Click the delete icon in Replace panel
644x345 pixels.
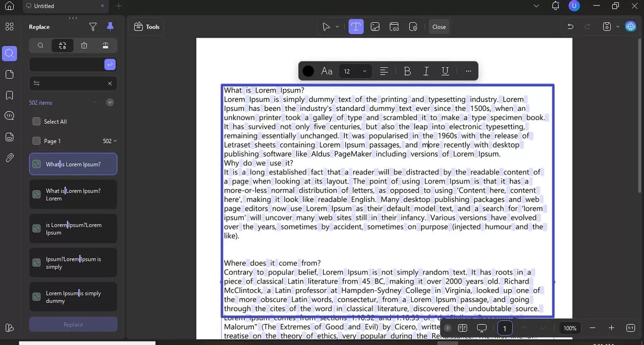pos(84,45)
